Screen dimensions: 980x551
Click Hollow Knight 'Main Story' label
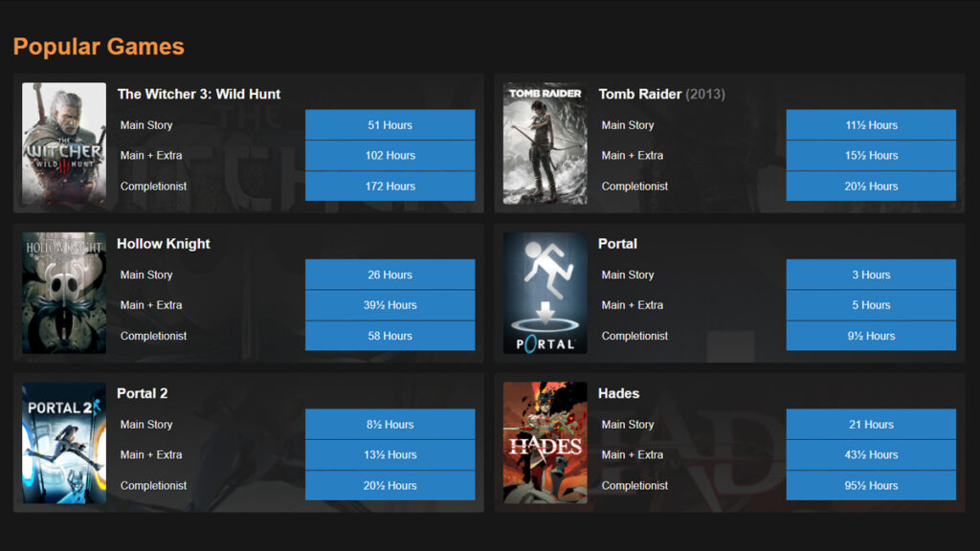coord(146,275)
